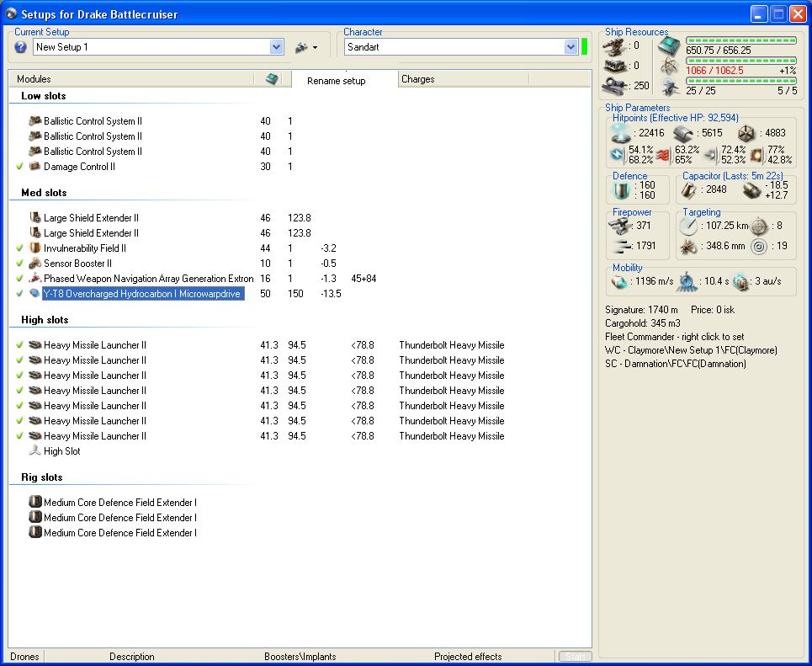This screenshot has width=812, height=666.
Task: Click the align time icon showing 10.4 s
Action: tap(687, 282)
